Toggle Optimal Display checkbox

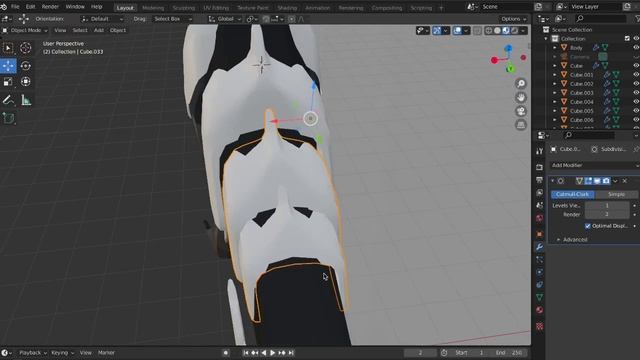[588, 226]
